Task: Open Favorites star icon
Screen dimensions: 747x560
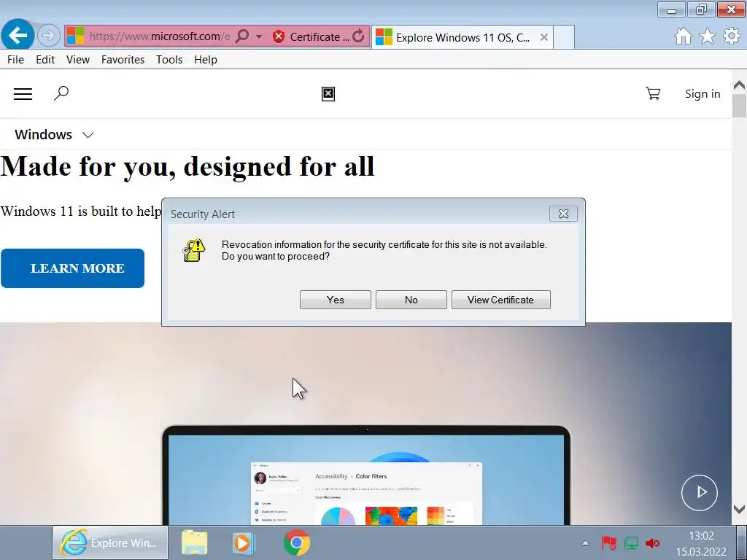Action: [x=708, y=36]
